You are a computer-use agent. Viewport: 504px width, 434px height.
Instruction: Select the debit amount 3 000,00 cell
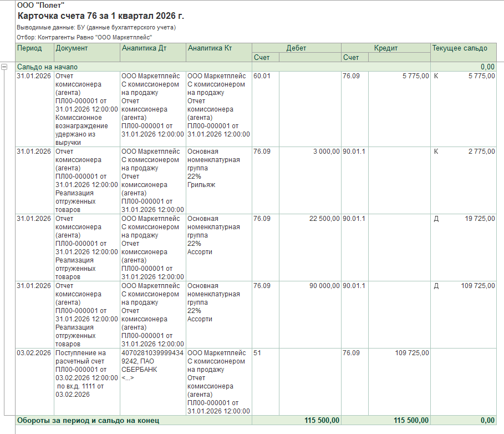[309, 152]
